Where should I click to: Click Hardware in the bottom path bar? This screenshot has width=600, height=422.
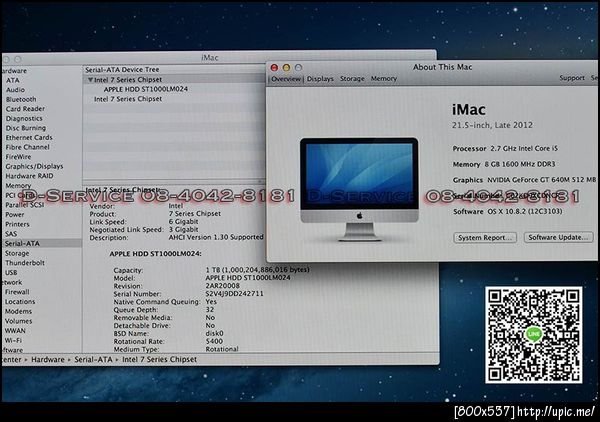click(48, 360)
